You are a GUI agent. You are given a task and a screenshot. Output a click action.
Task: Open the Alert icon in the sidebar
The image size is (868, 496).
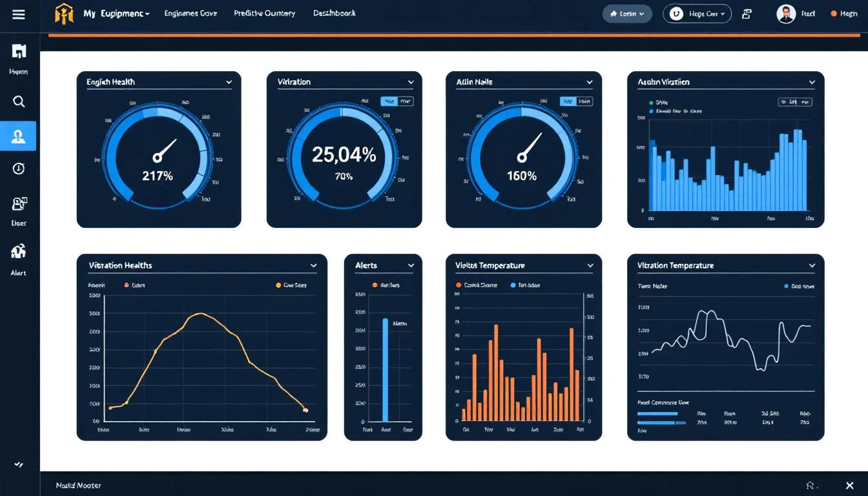(x=18, y=252)
